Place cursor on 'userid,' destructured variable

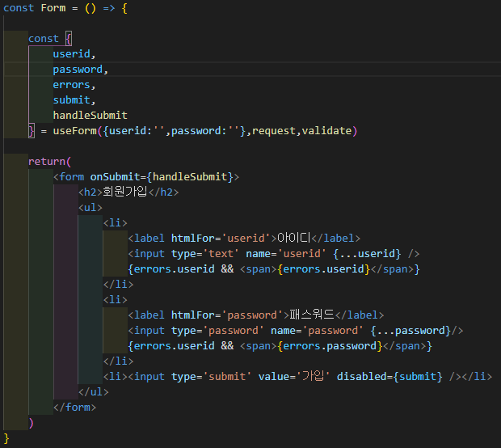[x=74, y=53]
